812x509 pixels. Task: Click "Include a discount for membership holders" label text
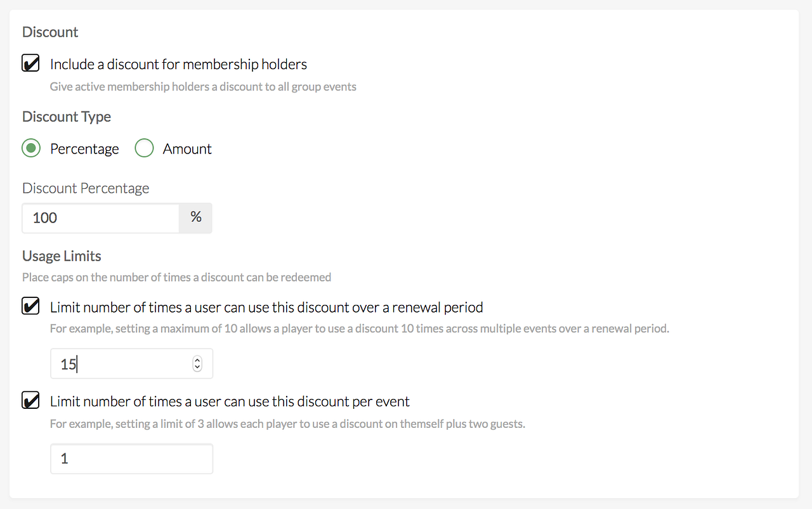point(178,64)
